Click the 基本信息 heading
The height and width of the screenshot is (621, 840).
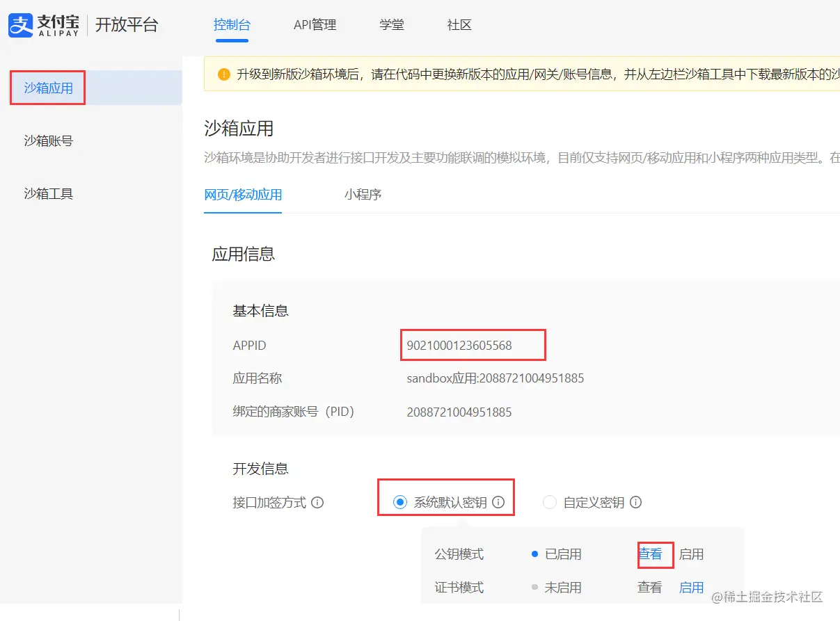[x=260, y=311]
